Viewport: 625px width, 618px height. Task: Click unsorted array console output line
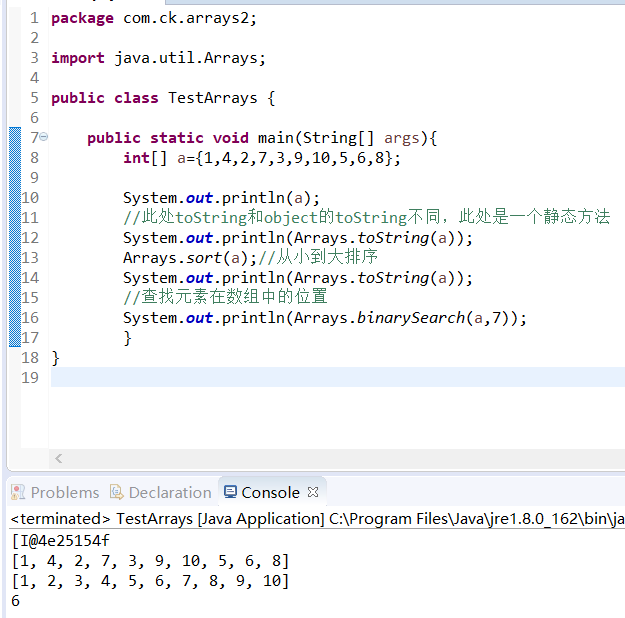(150, 561)
